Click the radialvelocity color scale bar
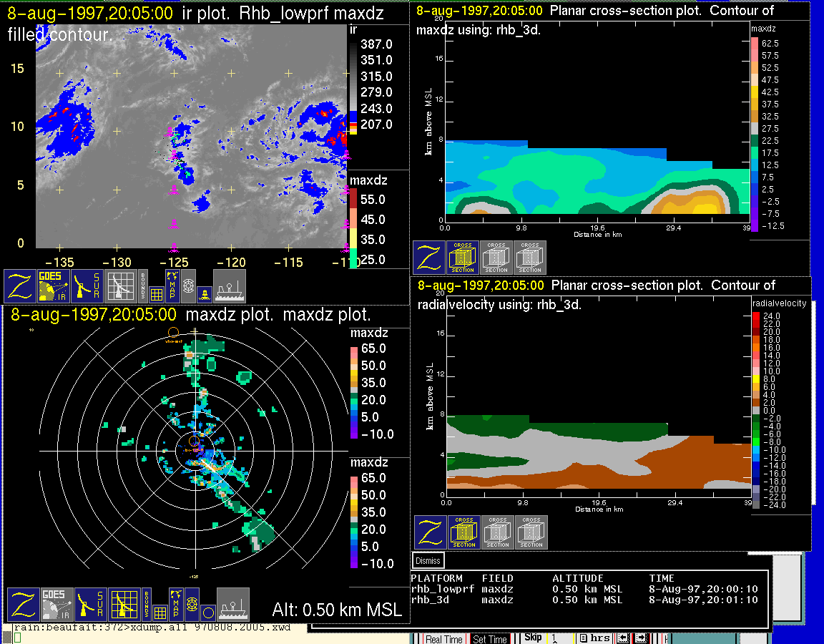824x644 pixels. click(x=755, y=411)
